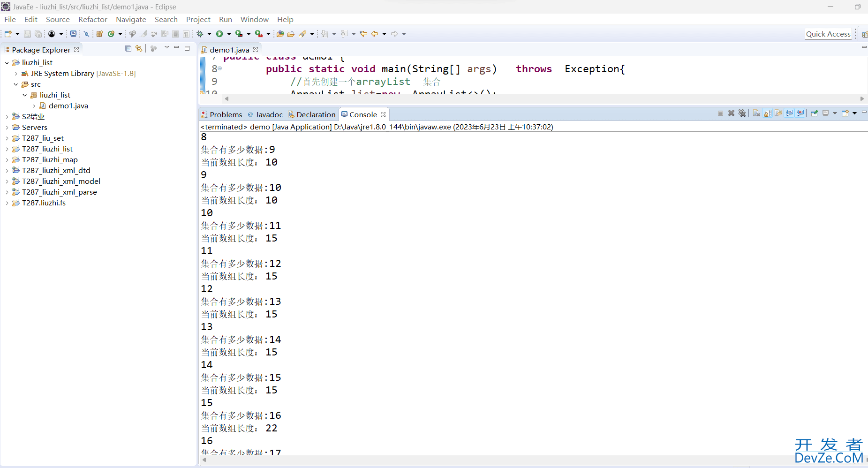The image size is (868, 468).
Task: Click the Run Last Tool coverage icon
Action: [x=239, y=34]
